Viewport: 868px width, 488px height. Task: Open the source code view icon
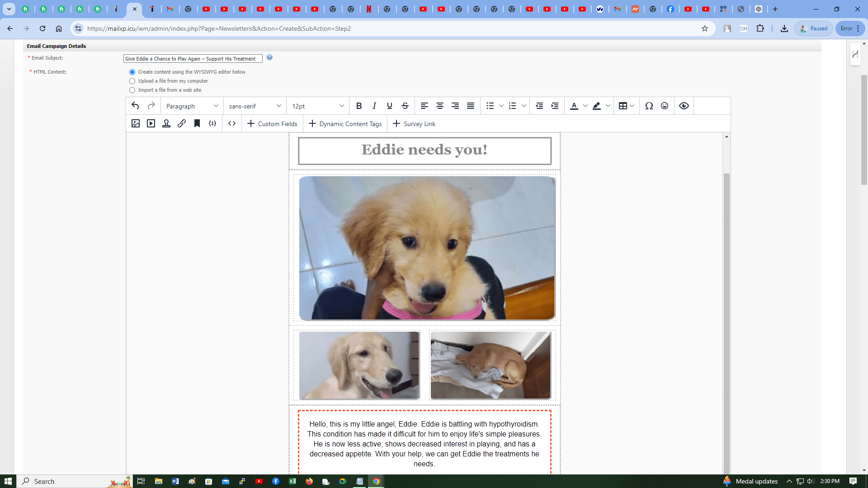[232, 123]
